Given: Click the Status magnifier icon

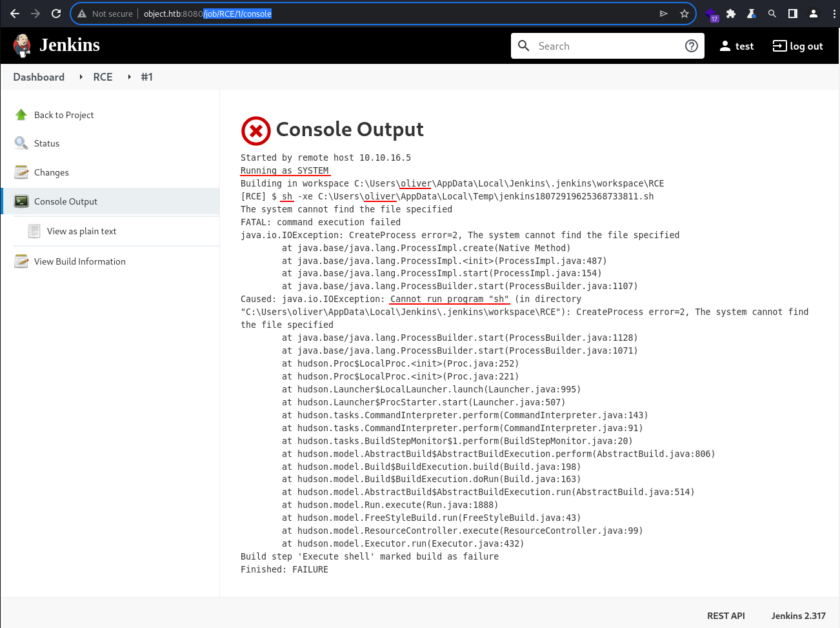Looking at the screenshot, I should [x=21, y=143].
